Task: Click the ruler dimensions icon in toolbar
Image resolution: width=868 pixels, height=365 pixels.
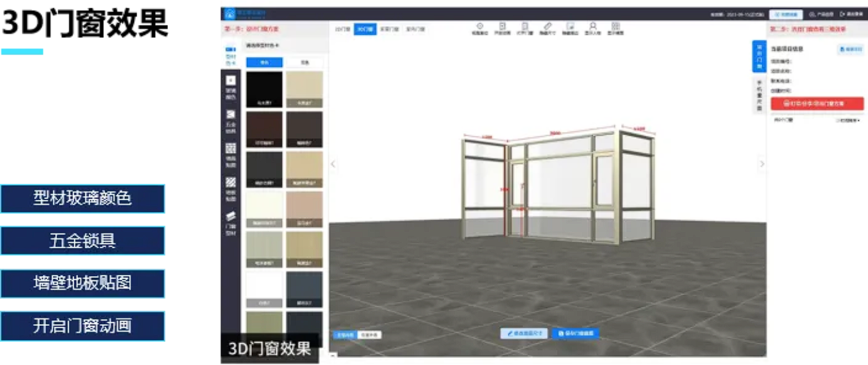Action: pos(547,28)
